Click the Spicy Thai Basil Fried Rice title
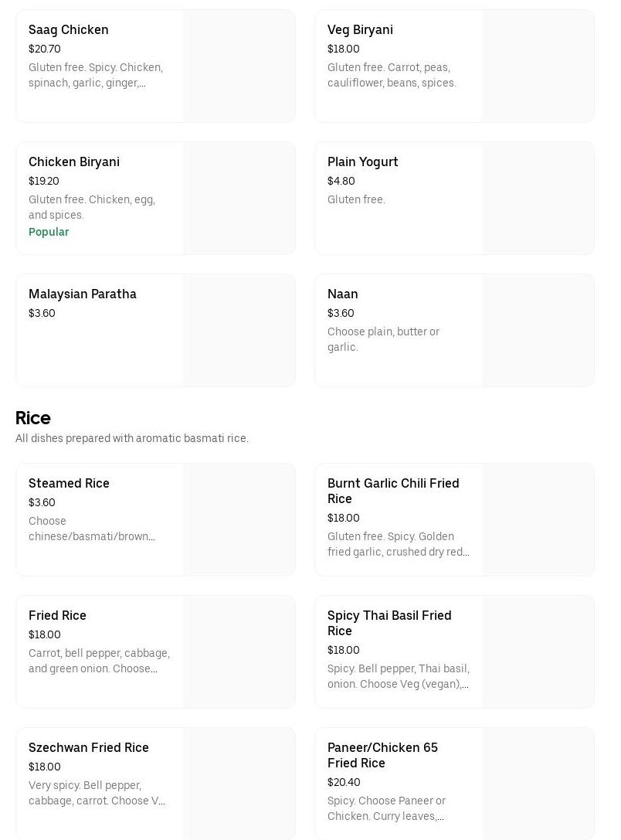621x840 pixels. [389, 623]
